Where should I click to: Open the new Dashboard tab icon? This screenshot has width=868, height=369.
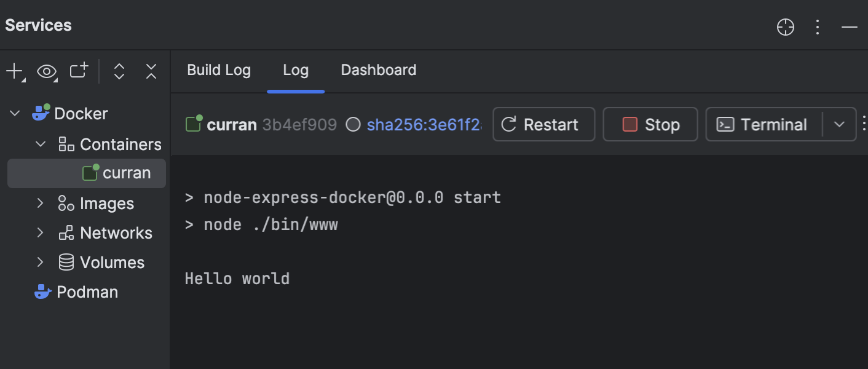[78, 71]
